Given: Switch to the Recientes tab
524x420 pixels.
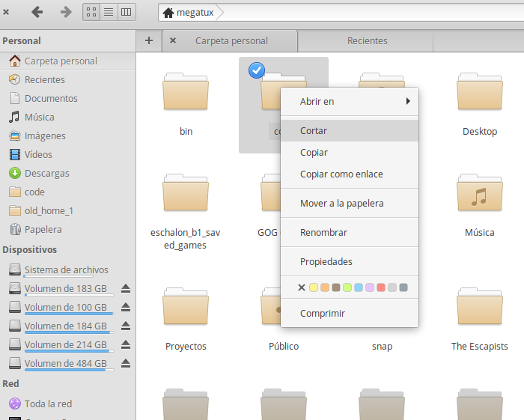Looking at the screenshot, I should click(367, 40).
